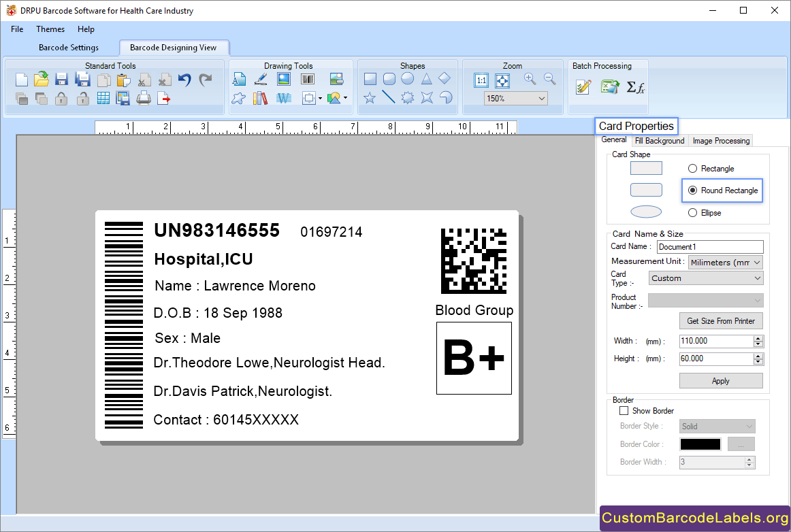Open the Measurement Unit dropdown

click(x=726, y=262)
